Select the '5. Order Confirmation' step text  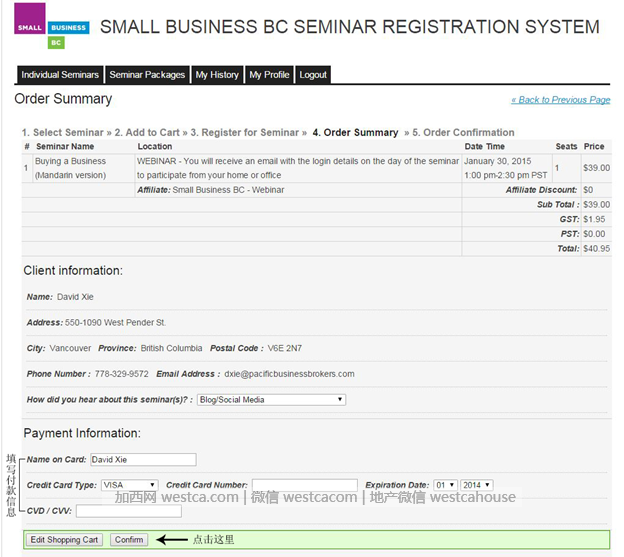(x=463, y=132)
